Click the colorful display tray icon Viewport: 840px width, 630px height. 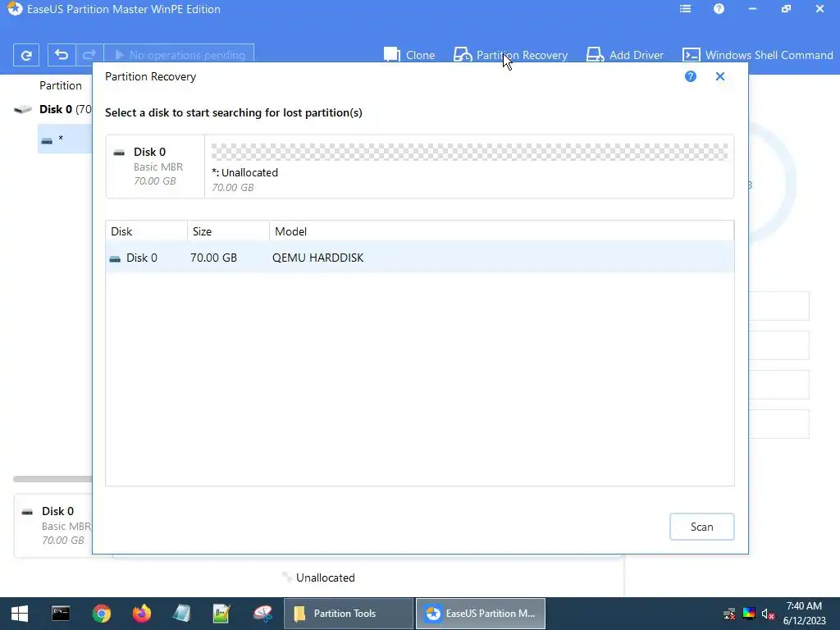[749, 614]
